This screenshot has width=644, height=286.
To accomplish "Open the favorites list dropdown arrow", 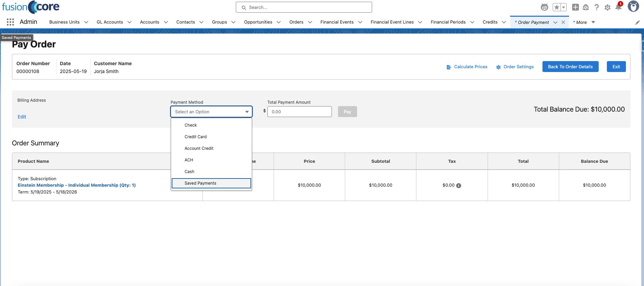I will click(x=564, y=7).
